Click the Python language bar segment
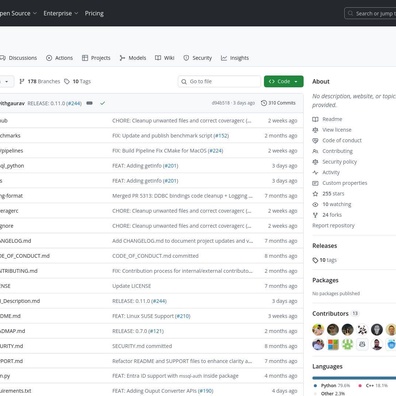This screenshot has height=396, width=396. click(354, 378)
